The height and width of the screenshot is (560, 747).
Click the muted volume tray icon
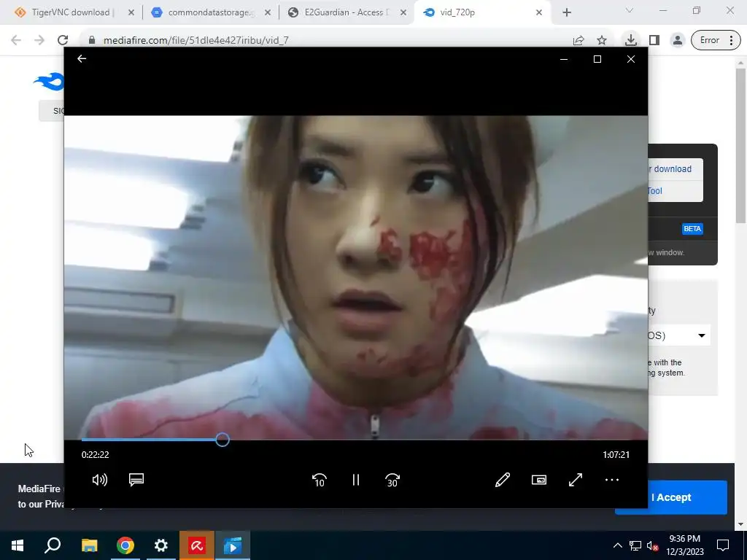[x=653, y=545]
